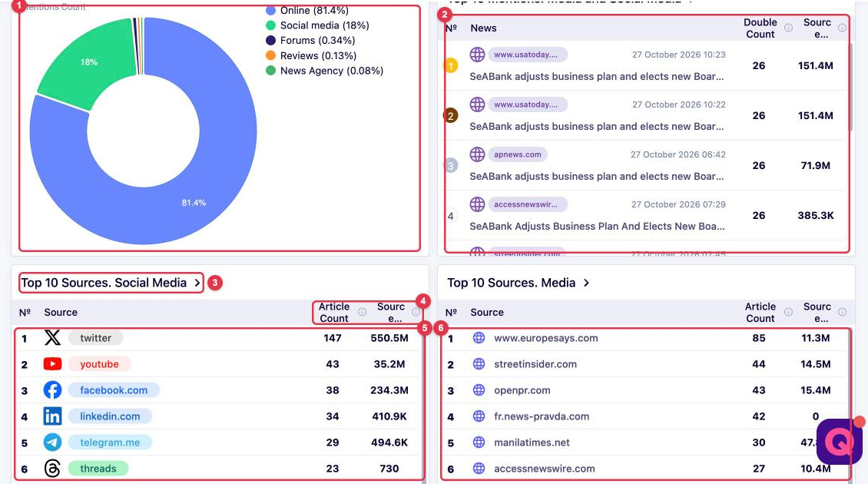Click 27 October 2026 06:42 date

[678, 154]
